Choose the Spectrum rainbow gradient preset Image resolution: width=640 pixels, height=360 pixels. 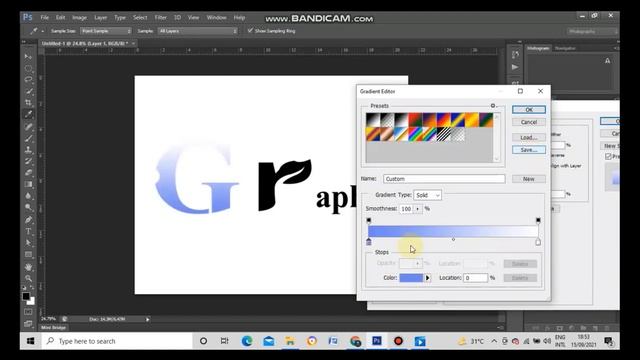[x=416, y=134]
